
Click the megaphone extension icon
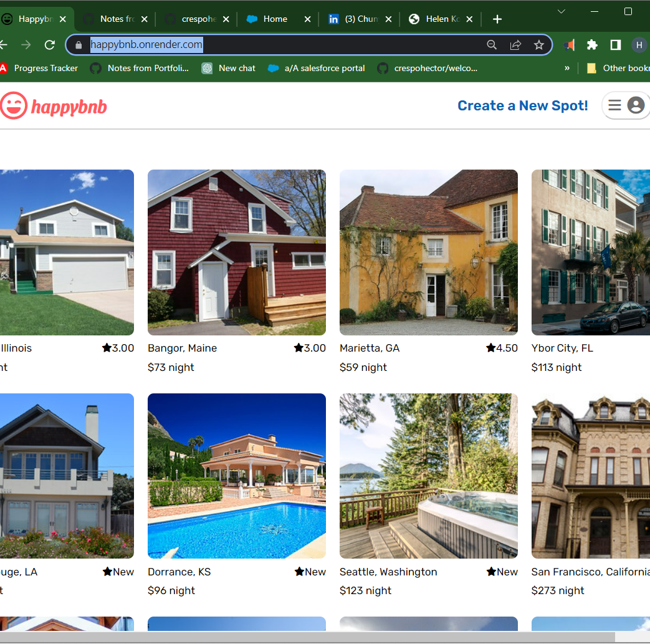click(x=569, y=45)
